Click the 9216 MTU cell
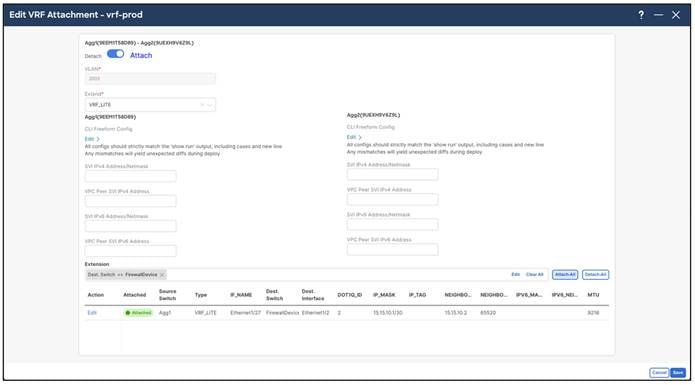 (x=593, y=313)
